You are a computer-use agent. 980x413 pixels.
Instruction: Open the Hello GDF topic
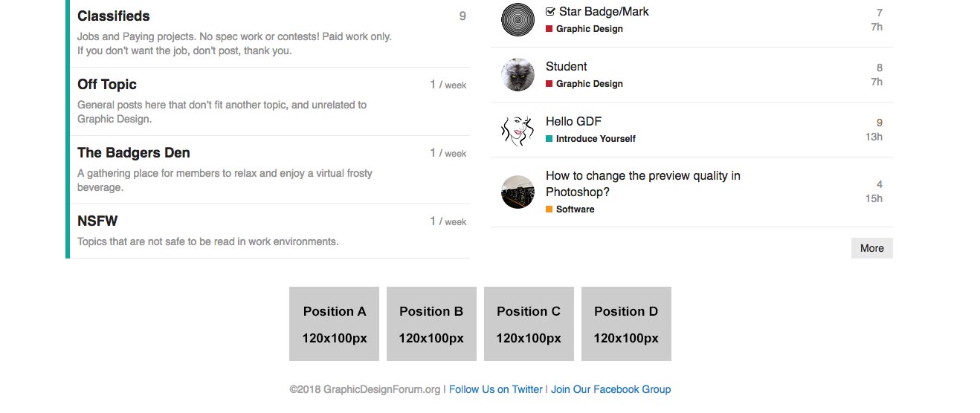(573, 122)
